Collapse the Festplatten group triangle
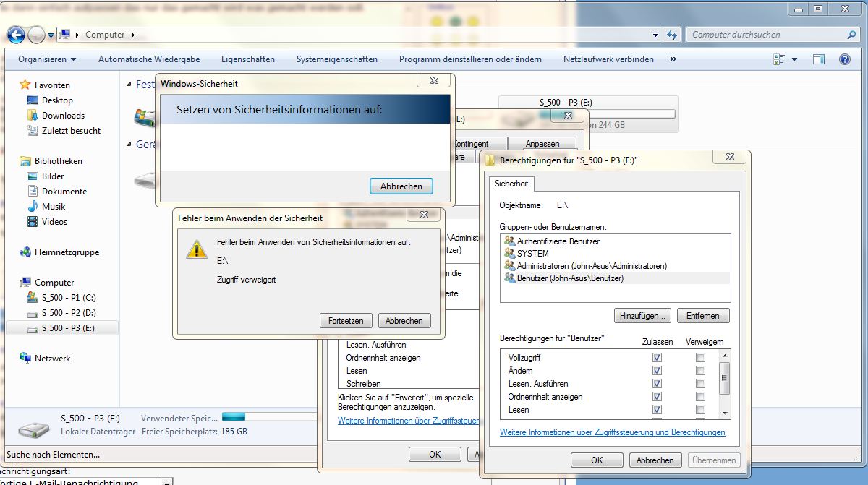This screenshot has width=868, height=485. [129, 85]
